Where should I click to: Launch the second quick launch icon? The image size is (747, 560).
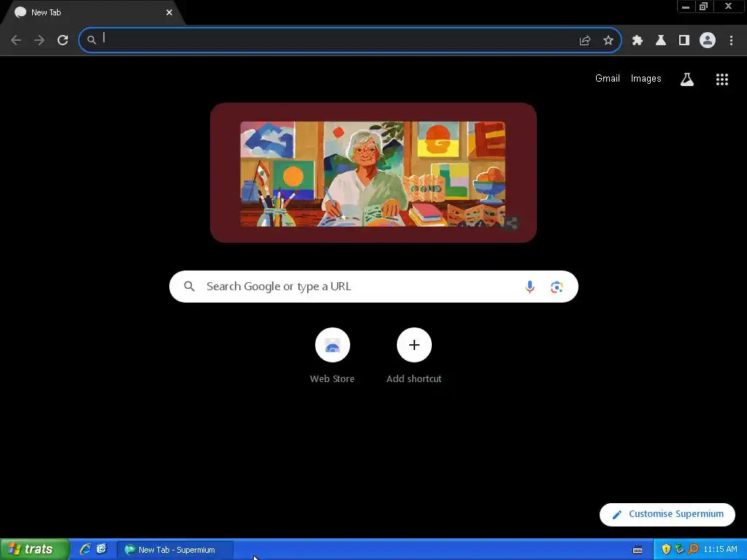click(x=101, y=549)
